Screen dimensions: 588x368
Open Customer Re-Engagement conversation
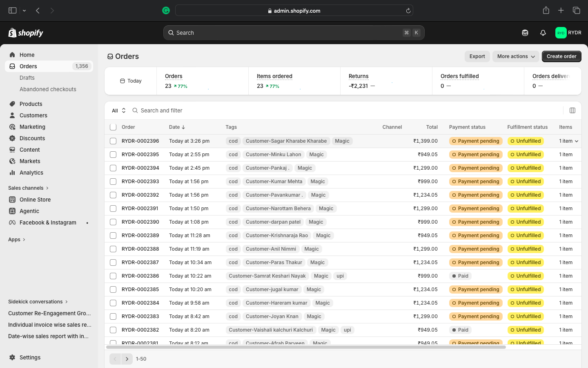point(49,313)
